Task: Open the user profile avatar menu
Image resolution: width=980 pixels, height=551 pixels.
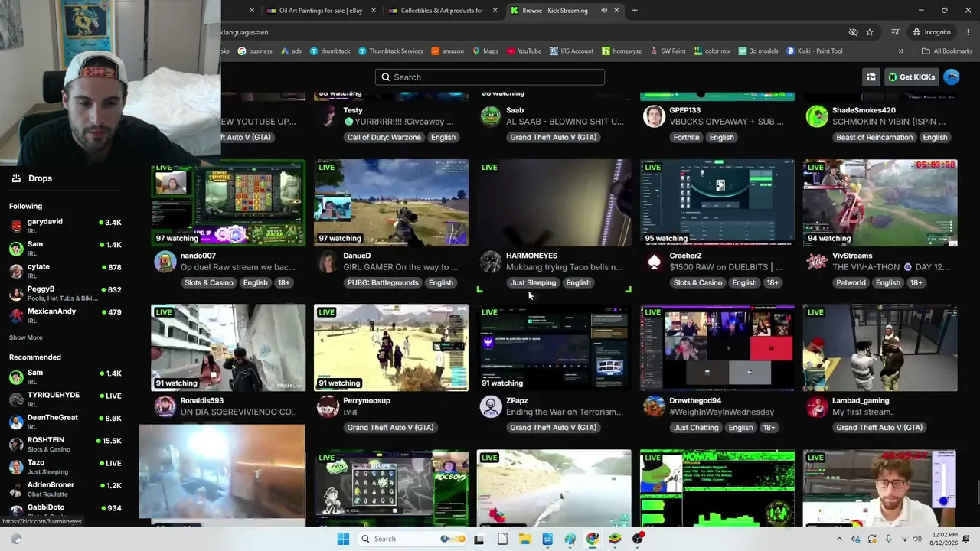Action: (952, 77)
